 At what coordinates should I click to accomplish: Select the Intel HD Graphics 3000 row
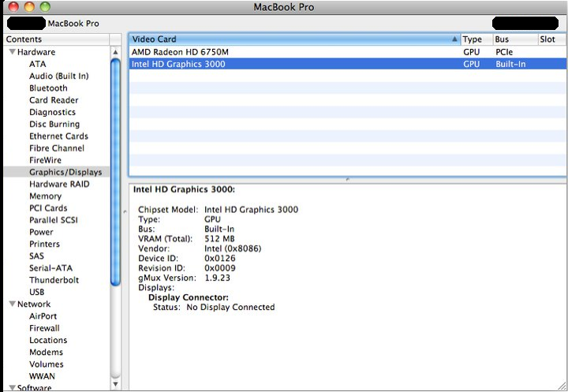[348, 64]
